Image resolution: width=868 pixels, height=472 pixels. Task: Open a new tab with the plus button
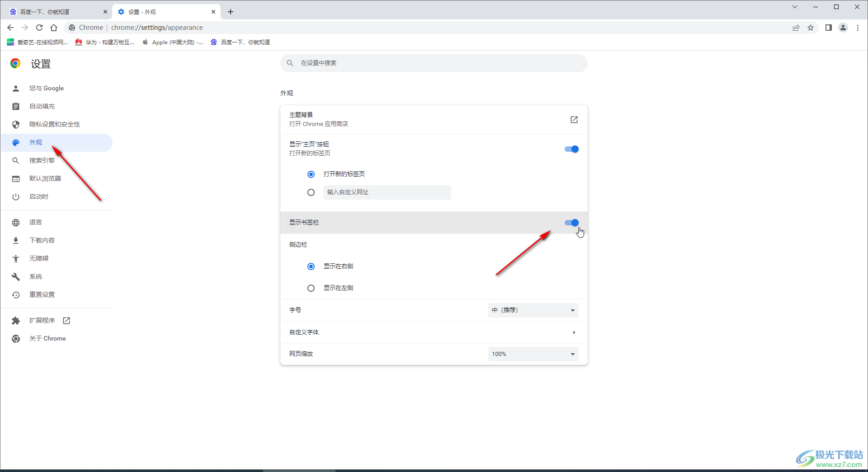pos(231,12)
